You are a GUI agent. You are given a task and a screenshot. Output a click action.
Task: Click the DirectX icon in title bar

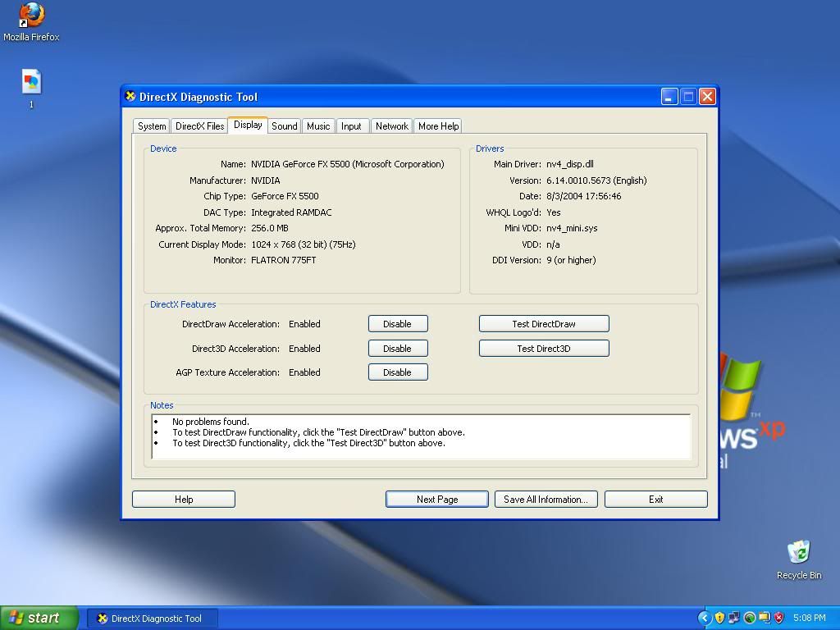pos(130,97)
